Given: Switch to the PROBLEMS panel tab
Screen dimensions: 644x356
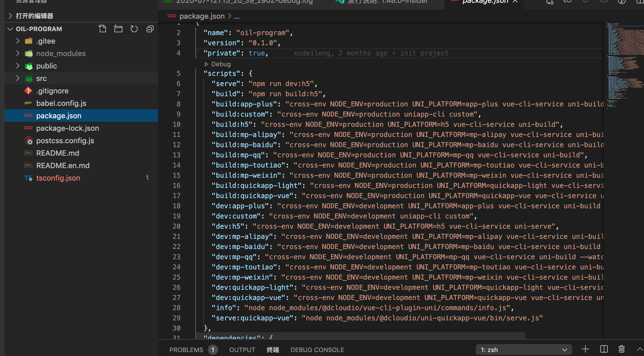Looking at the screenshot, I should pos(186,350).
